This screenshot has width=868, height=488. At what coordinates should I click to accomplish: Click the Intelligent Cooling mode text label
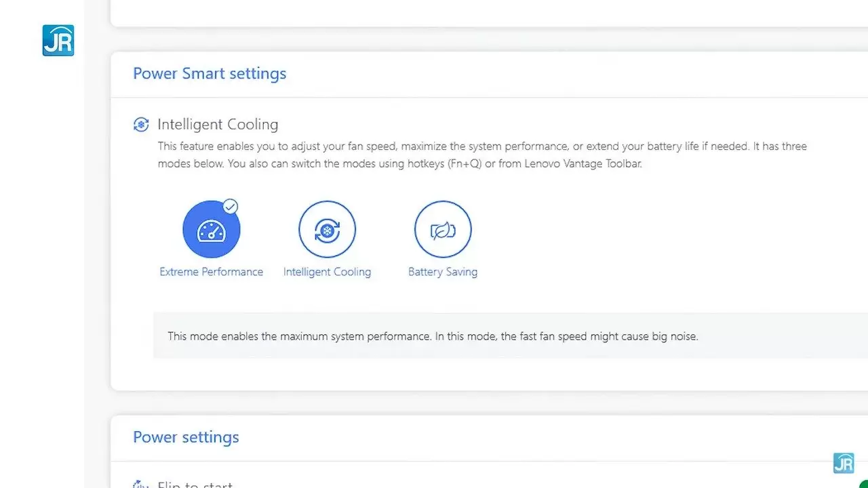327,272
